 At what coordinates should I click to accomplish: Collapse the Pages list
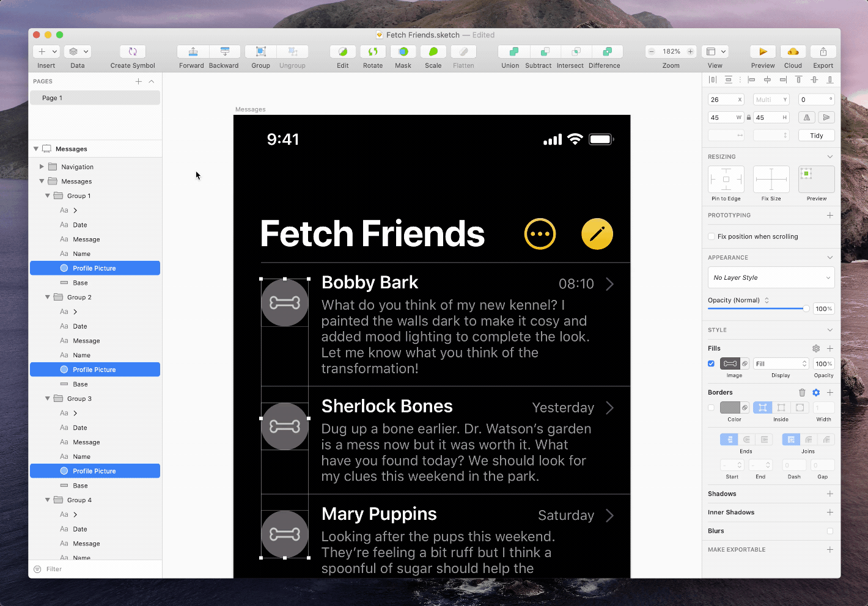[x=152, y=81]
